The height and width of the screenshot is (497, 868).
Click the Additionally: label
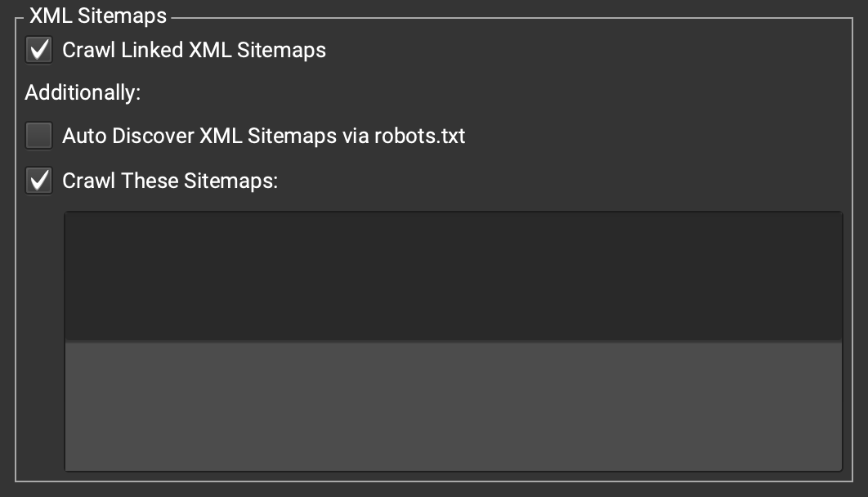pos(83,93)
